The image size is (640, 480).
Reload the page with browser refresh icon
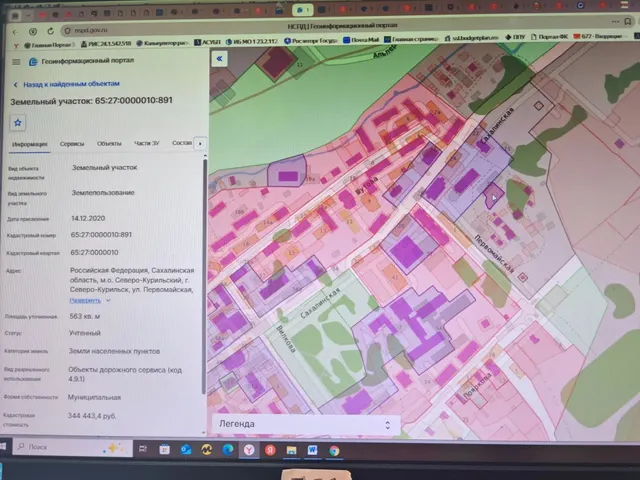click(51, 31)
